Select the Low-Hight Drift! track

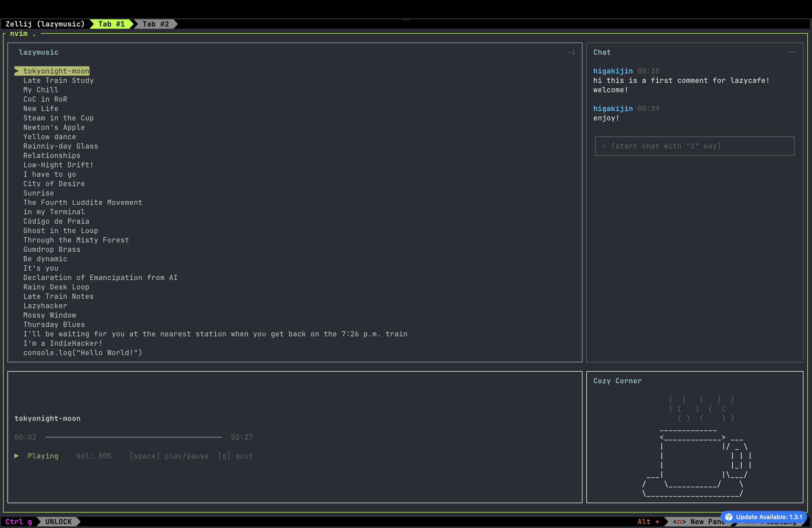coord(58,165)
